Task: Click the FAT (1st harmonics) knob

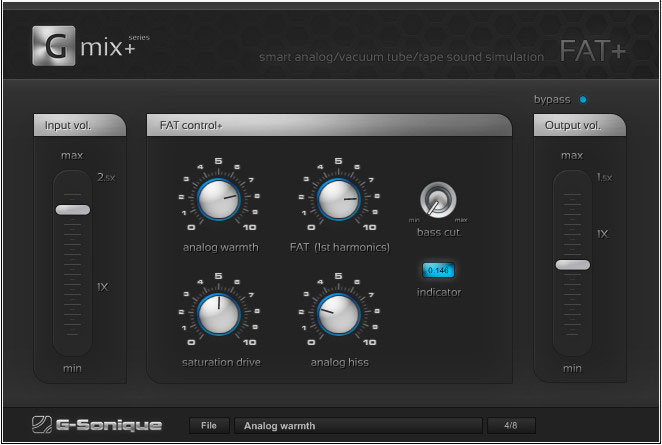Action: [339, 199]
